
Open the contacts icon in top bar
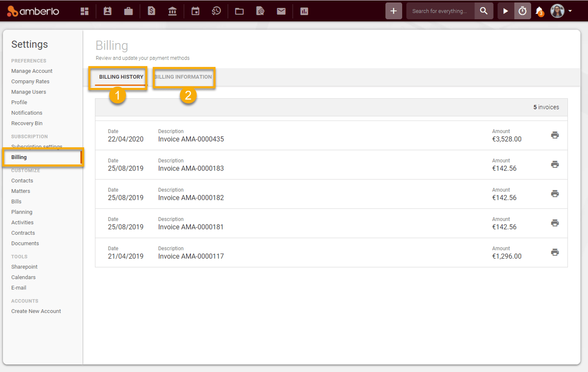(x=108, y=11)
